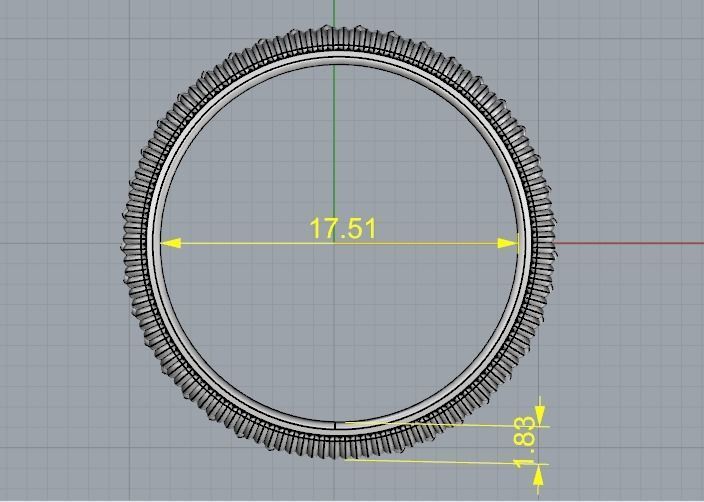Click the upward arrowhead below the 1.83 dimension
704x502 pixels.
click(538, 474)
